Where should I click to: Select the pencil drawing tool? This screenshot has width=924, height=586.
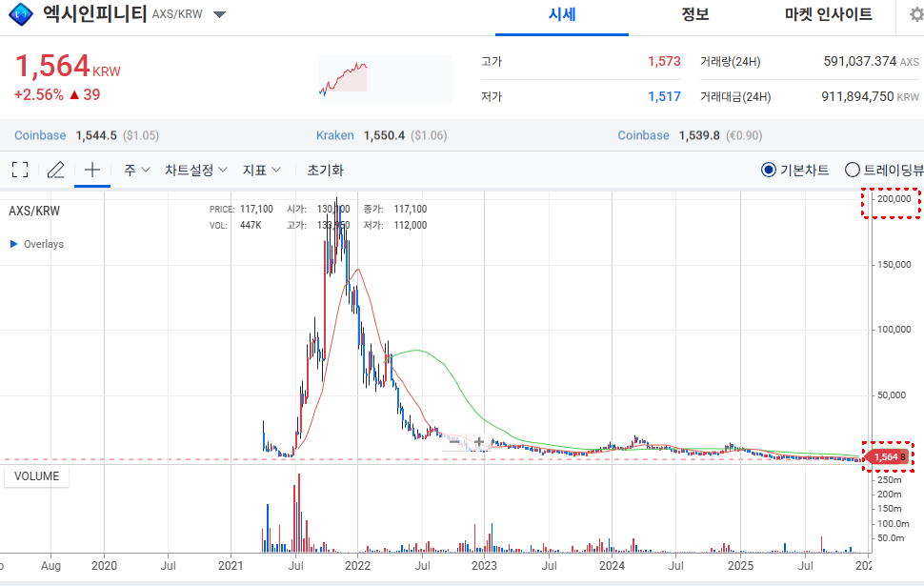(55, 171)
